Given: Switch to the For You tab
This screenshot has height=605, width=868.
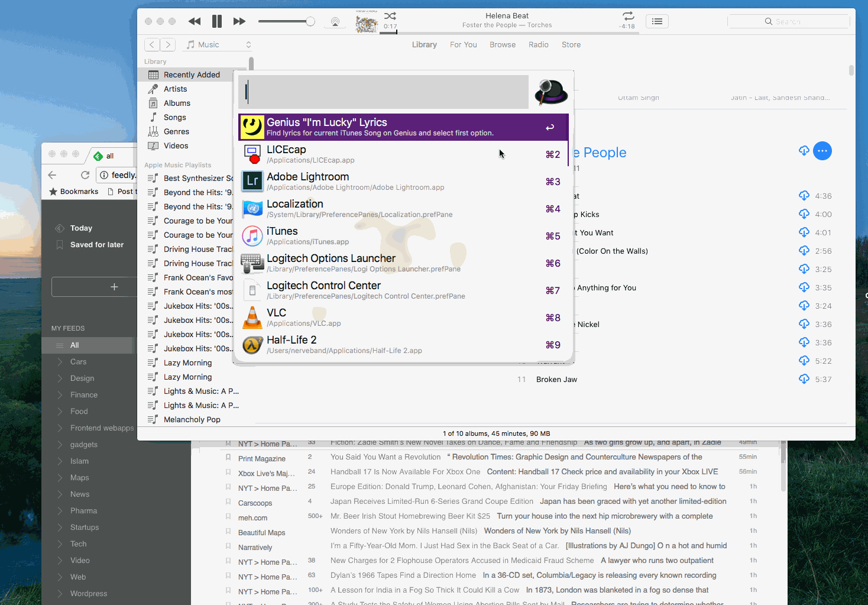Looking at the screenshot, I should tap(464, 44).
